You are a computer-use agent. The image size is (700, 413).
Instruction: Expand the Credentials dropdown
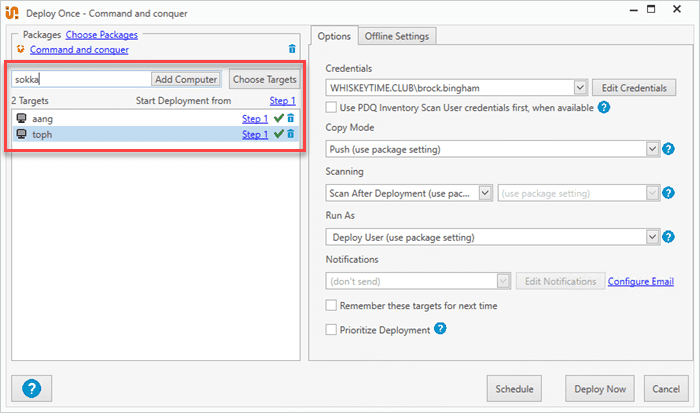[580, 88]
